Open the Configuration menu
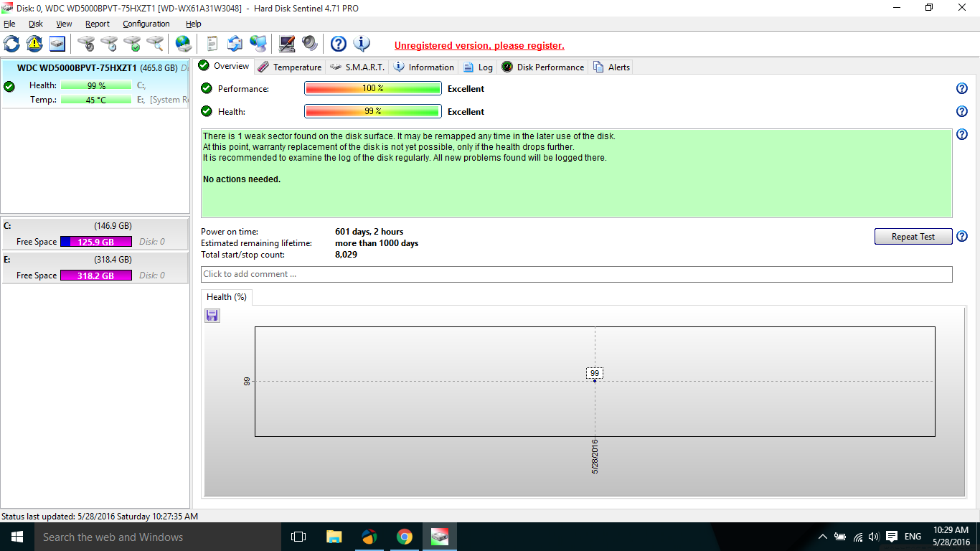This screenshot has height=551, width=980. [146, 23]
